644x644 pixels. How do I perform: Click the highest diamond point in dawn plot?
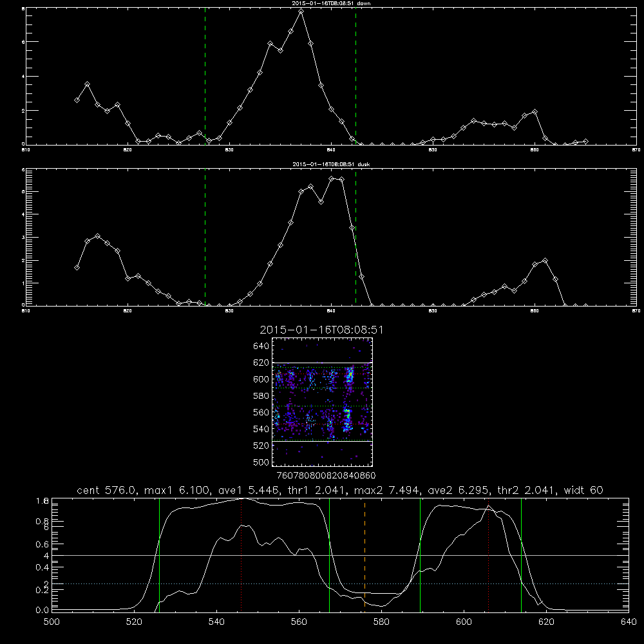coord(301,12)
